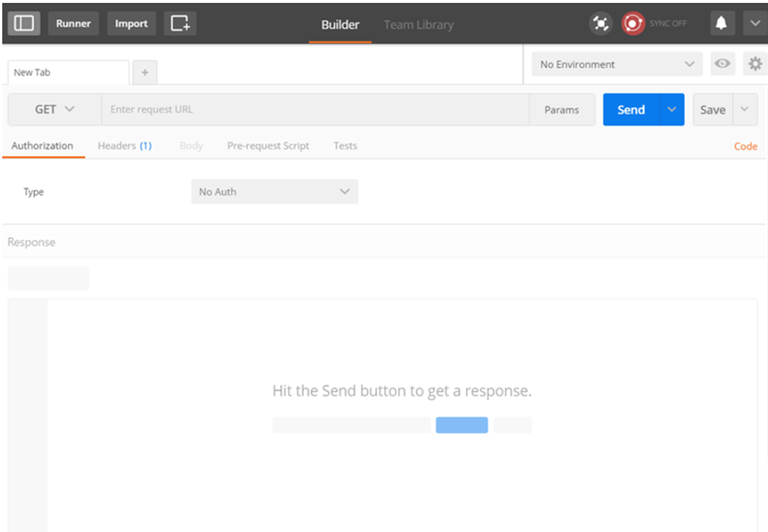Click the Enter request URL field
The image size is (768, 532).
coord(316,109)
